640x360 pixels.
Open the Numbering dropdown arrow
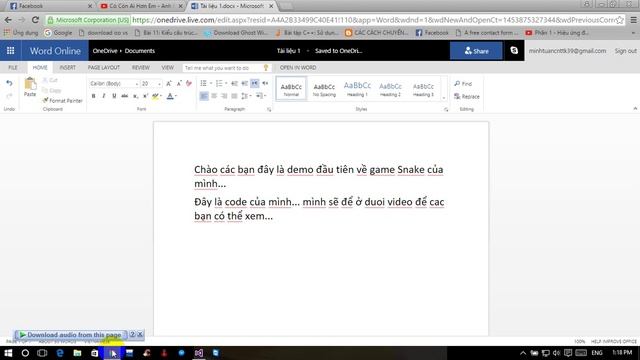coord(226,83)
